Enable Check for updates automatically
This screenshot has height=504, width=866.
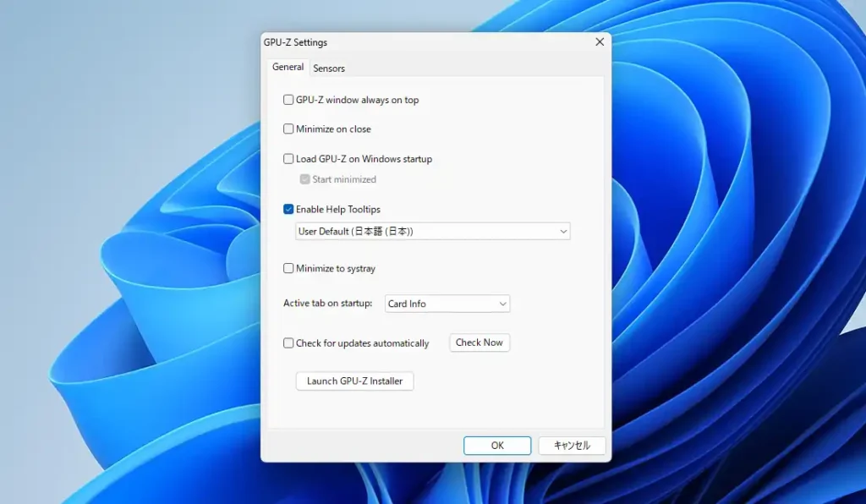[x=288, y=343]
